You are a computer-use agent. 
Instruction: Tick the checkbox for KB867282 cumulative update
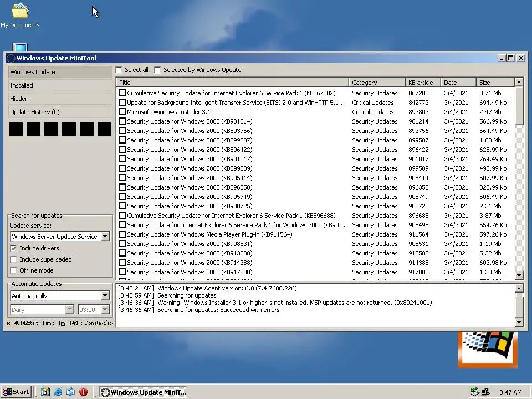[122, 93]
